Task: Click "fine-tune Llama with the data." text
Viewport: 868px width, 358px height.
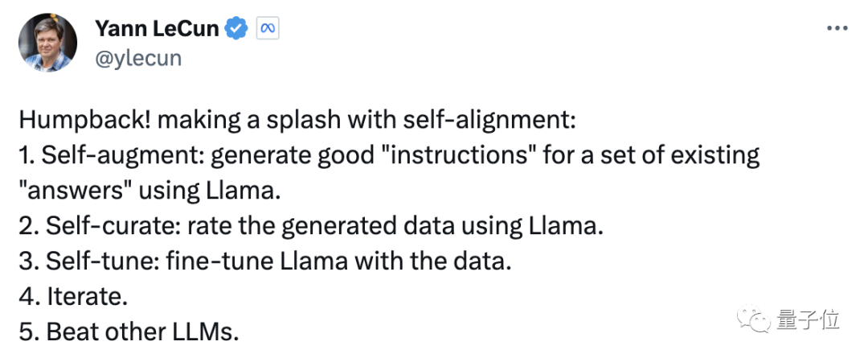Action: (x=338, y=261)
